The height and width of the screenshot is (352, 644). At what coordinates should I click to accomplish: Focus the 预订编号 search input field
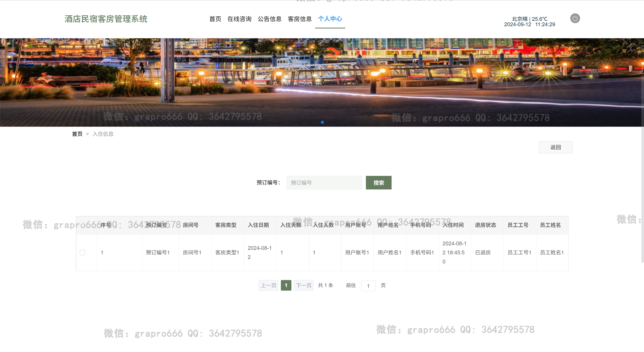324,183
